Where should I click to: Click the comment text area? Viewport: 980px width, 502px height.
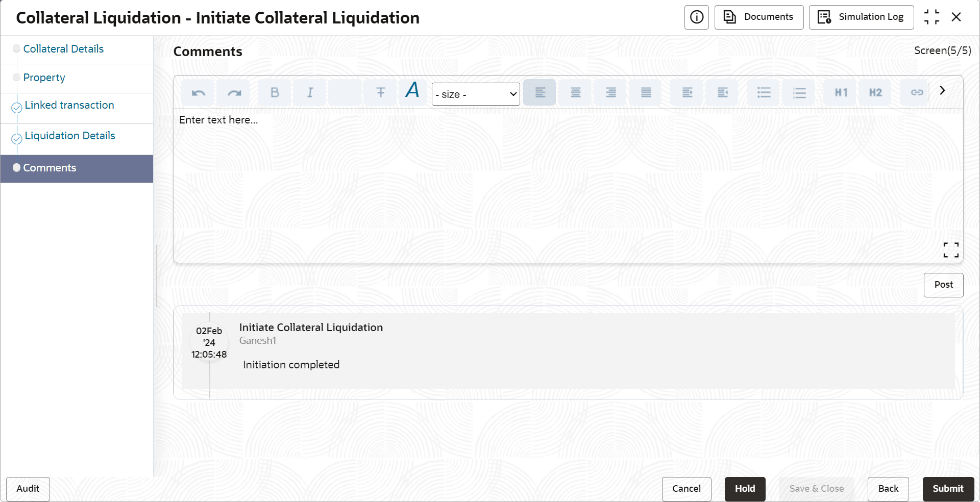pyautogui.click(x=568, y=186)
